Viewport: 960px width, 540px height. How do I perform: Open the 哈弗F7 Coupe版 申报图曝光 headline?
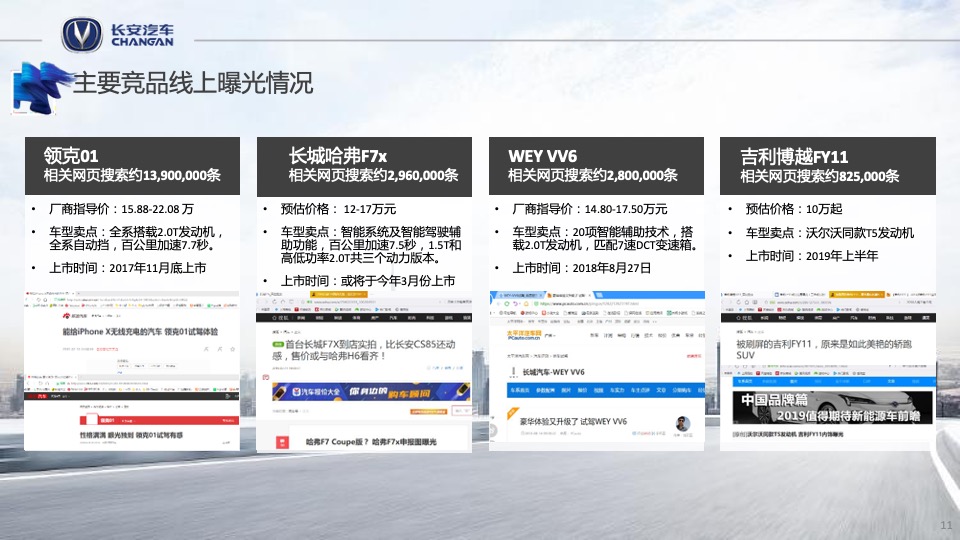click(x=371, y=441)
